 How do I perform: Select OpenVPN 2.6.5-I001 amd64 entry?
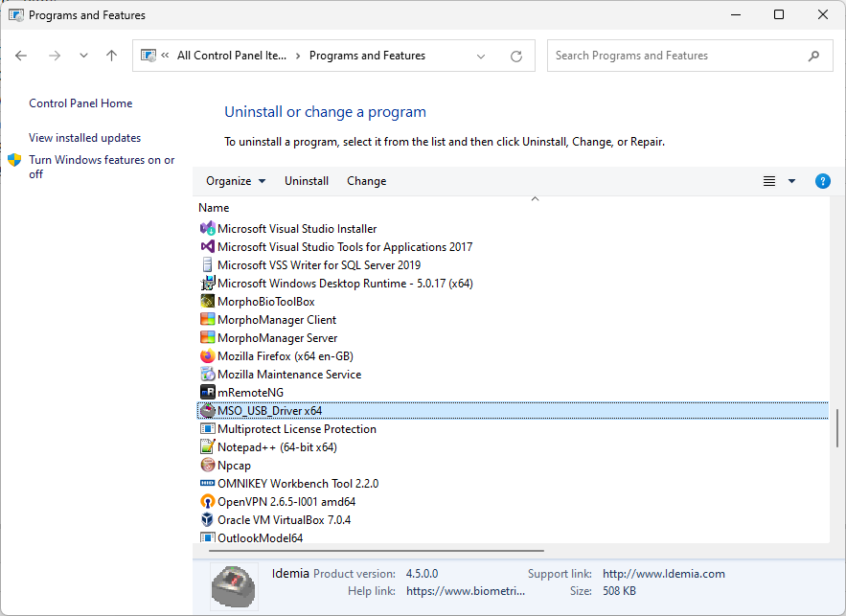286,502
